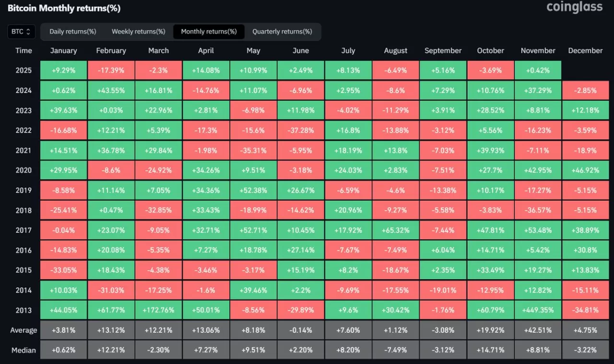The image size is (614, 364).
Task: Click the Bitcoin Monthly returns(%) title
Action: [x=64, y=8]
